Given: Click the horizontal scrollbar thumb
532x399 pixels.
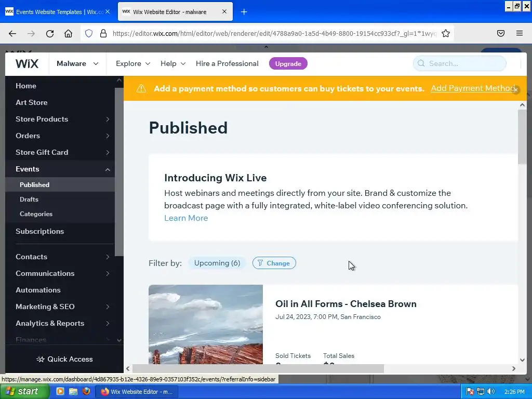Looking at the screenshot, I should coord(258,368).
